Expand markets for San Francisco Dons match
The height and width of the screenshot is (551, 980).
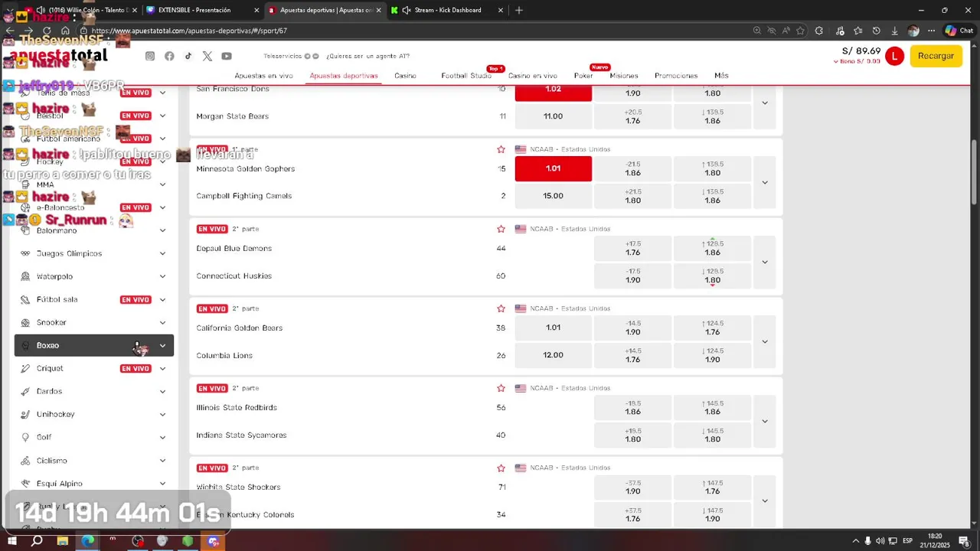click(765, 103)
